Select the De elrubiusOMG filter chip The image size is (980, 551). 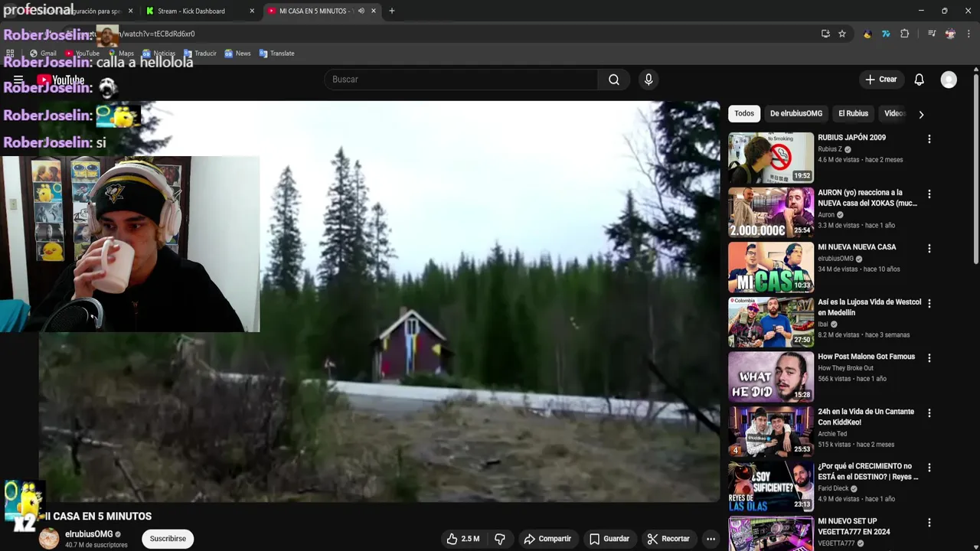796,113
